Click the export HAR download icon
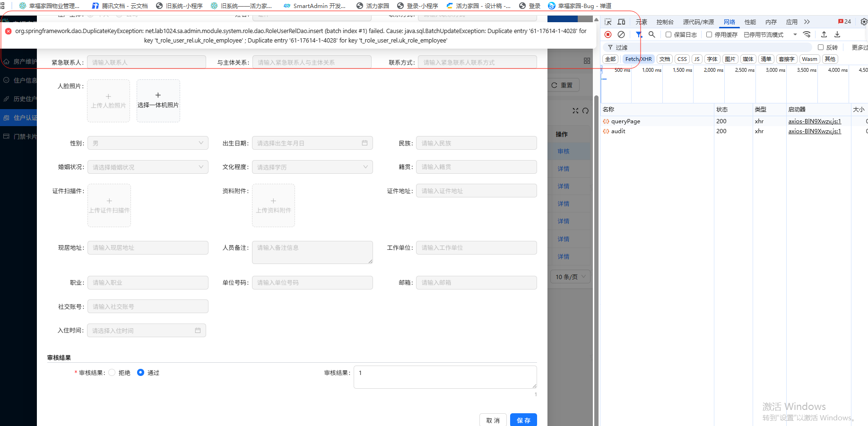868x426 pixels. point(837,34)
